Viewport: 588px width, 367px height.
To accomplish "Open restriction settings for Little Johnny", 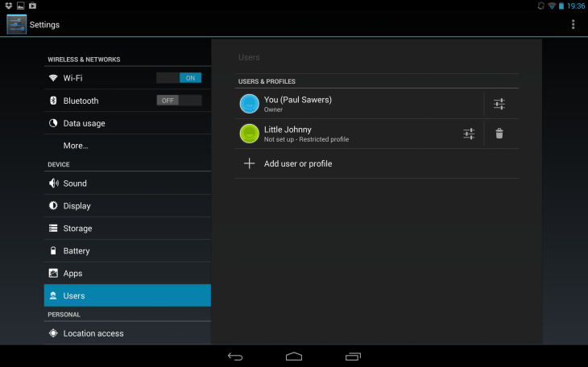I will pos(469,134).
